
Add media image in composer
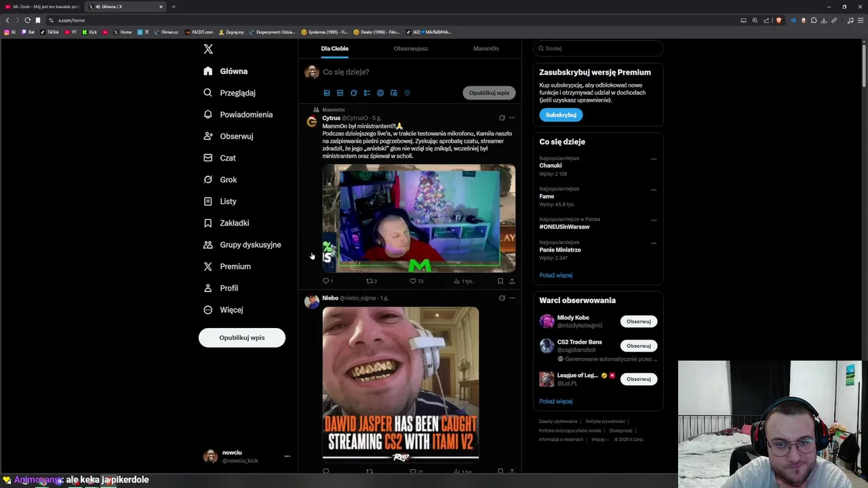coord(327,93)
